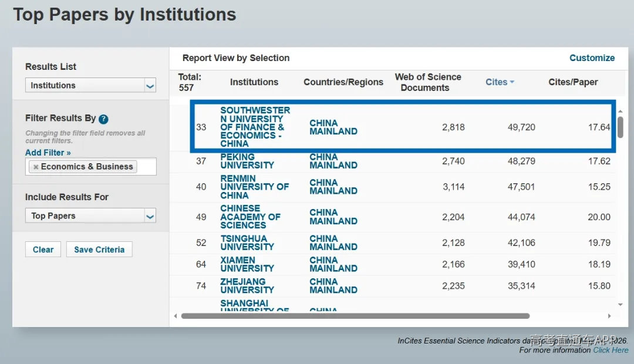634x364 pixels.
Task: Click the Cites sort arrow
Action: point(512,82)
